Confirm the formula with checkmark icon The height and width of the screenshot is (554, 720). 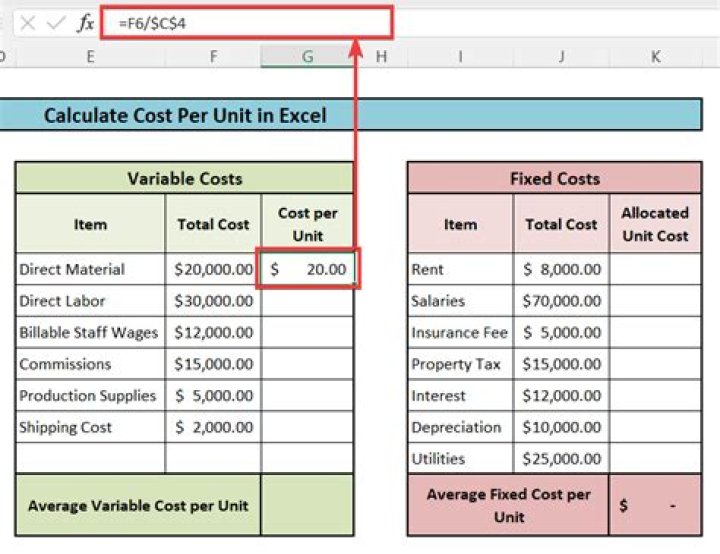point(56,23)
